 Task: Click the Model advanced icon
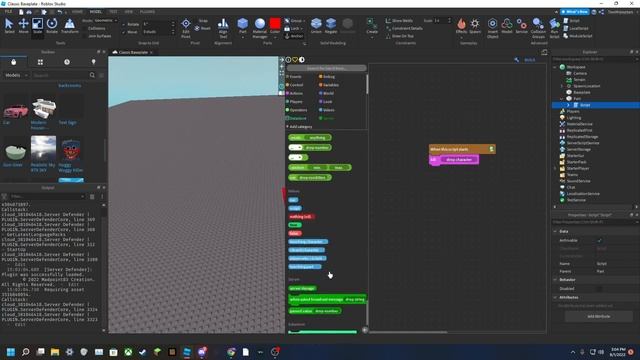(x=507, y=26)
